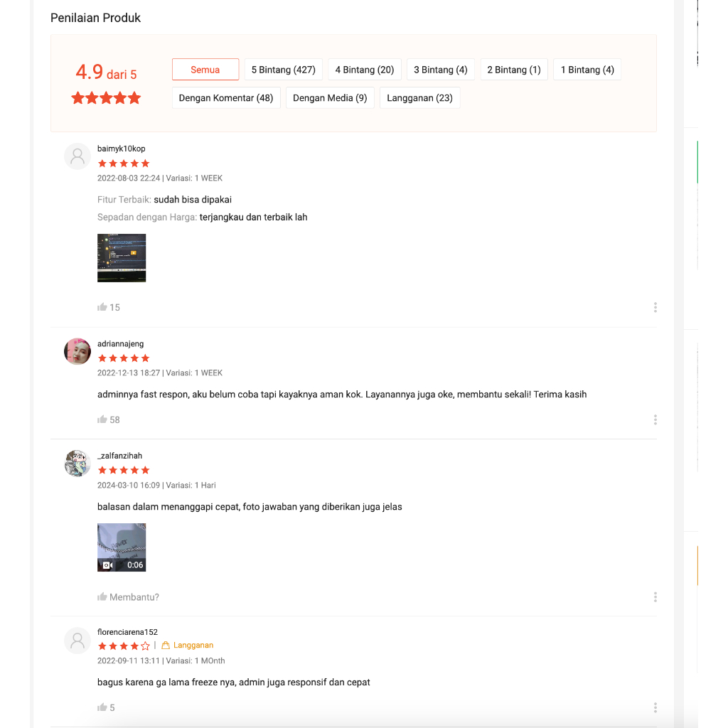Open three-dot menu on _zalfanzihah's review
Viewport: 728px width, 728px height.
click(655, 597)
